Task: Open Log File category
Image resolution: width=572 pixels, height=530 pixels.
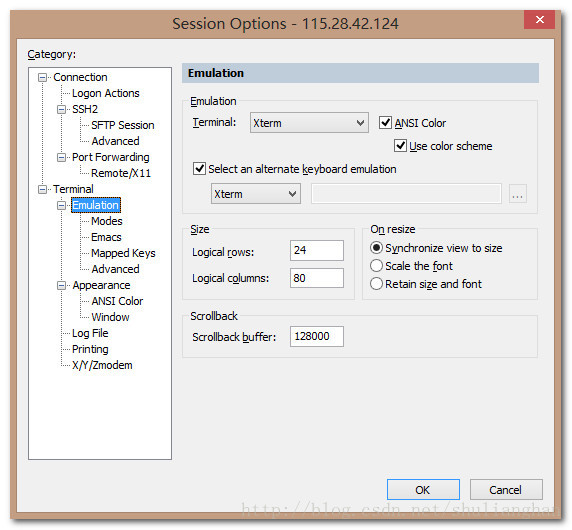Action: tap(90, 333)
